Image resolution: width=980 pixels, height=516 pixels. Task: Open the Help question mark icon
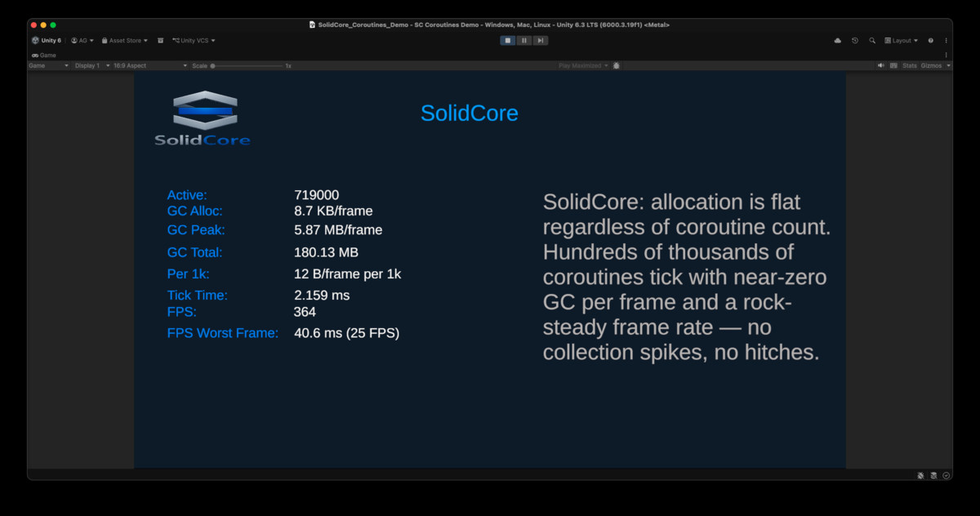click(x=931, y=40)
